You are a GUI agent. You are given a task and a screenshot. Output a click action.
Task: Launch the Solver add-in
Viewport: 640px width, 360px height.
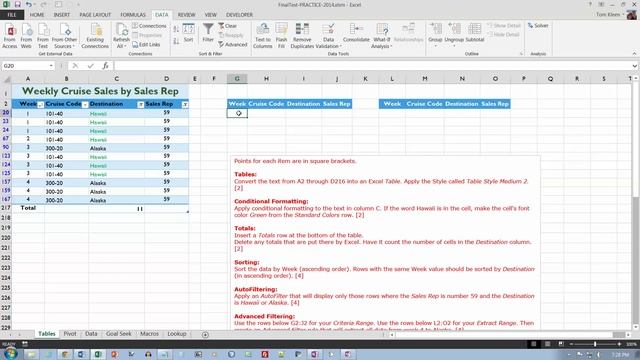[538, 25]
